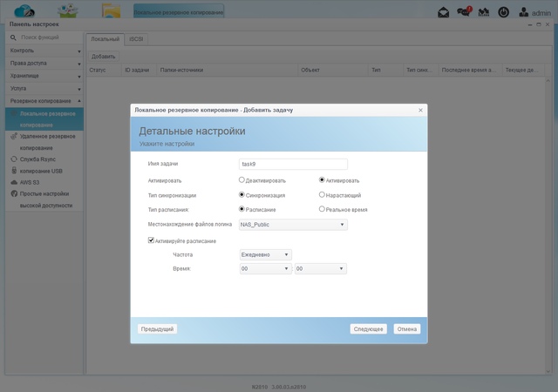Select the Расписание schedule type
Image resolution: width=558 pixels, height=392 pixels.
coord(242,209)
